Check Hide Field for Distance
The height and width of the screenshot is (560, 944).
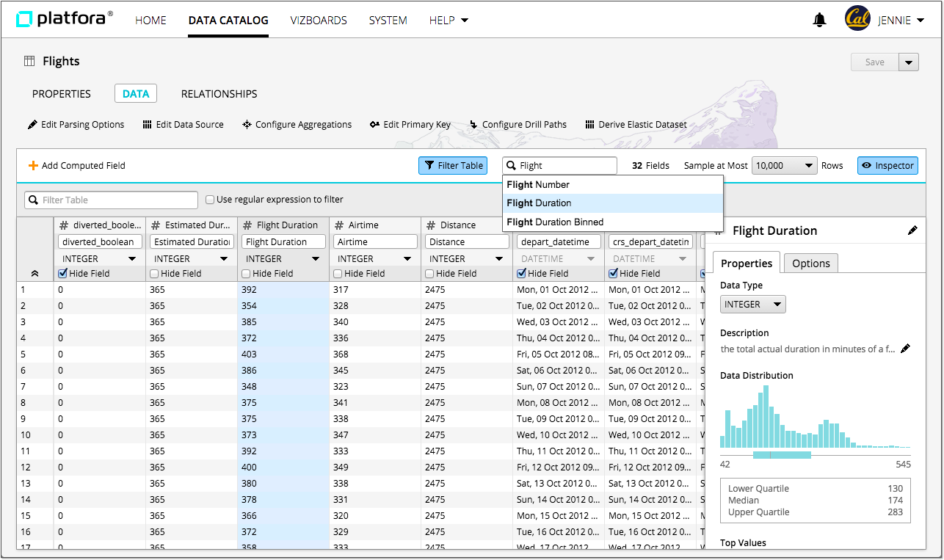click(x=429, y=274)
